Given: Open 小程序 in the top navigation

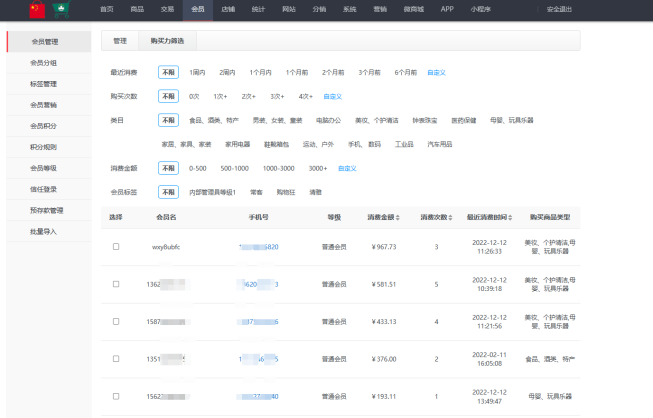Looking at the screenshot, I should (481, 9).
